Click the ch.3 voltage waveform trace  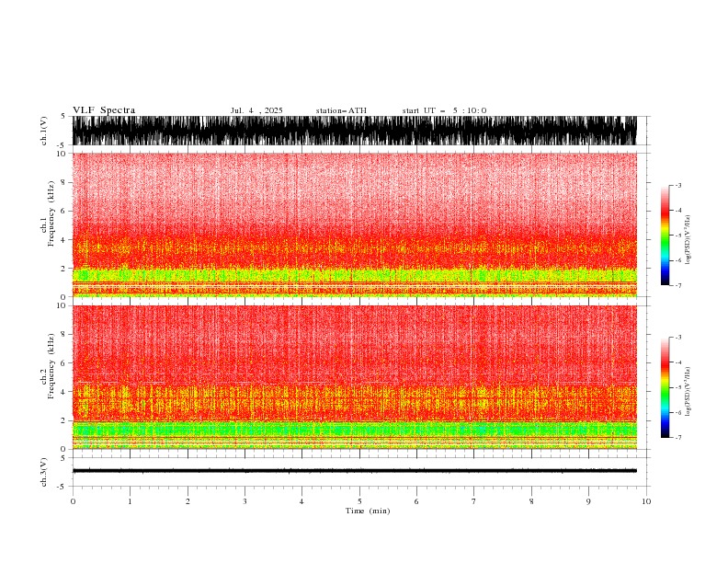click(354, 471)
